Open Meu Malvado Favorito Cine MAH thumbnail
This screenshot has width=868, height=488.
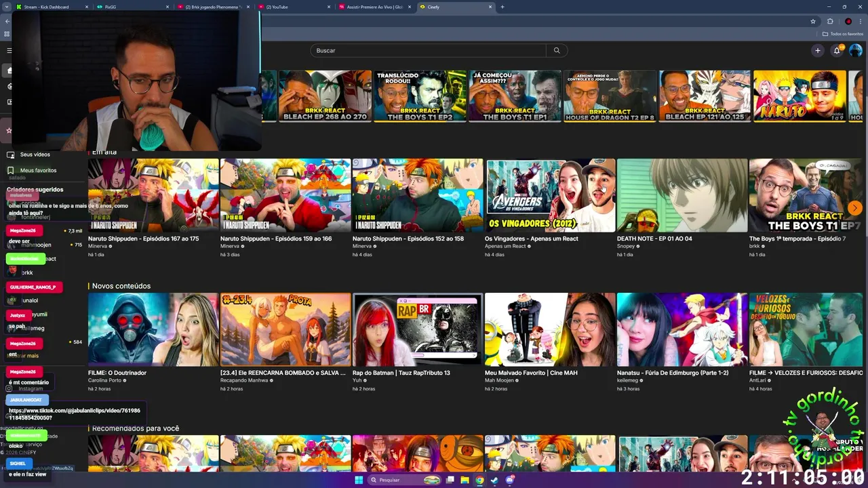click(x=550, y=329)
